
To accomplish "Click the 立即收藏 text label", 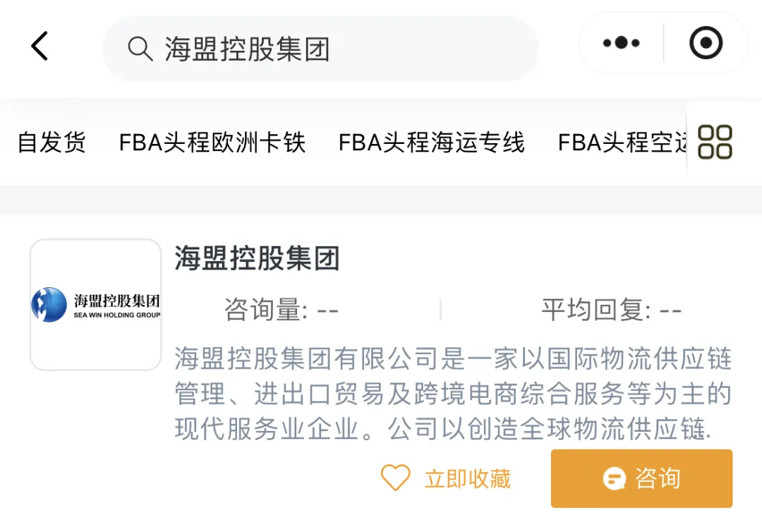I will click(467, 479).
